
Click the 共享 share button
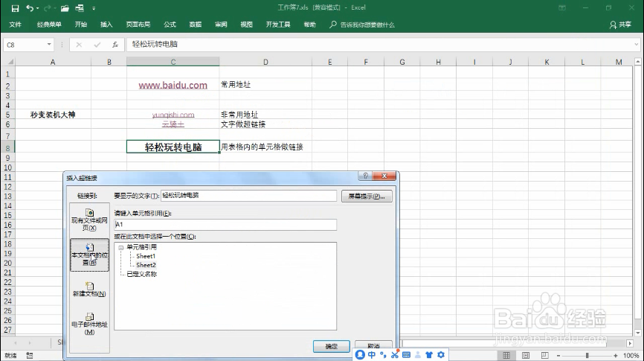[621, 25]
